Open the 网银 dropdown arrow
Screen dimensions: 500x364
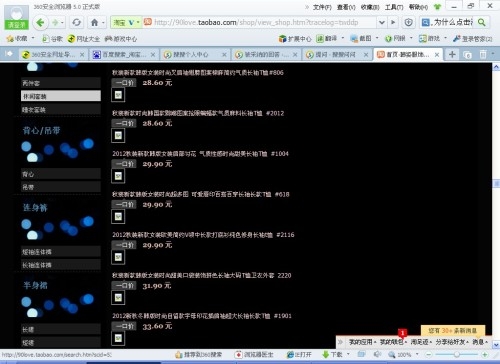click(x=411, y=38)
